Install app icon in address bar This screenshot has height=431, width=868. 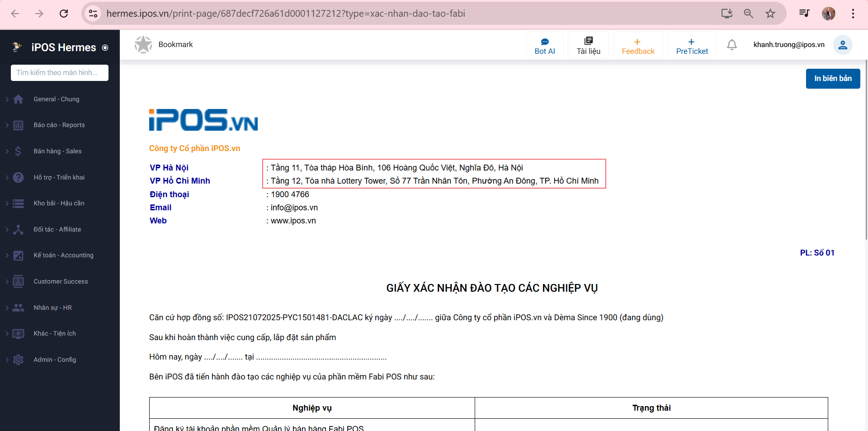pyautogui.click(x=726, y=14)
